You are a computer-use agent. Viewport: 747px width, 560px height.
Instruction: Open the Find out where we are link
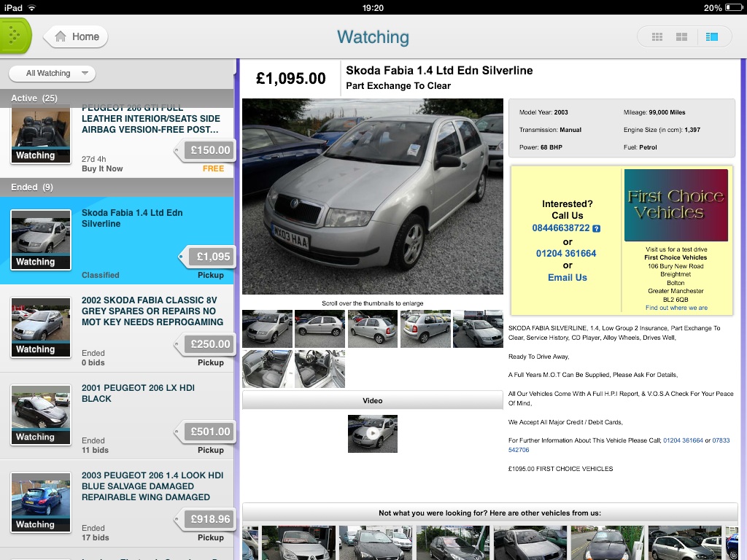coord(676,308)
